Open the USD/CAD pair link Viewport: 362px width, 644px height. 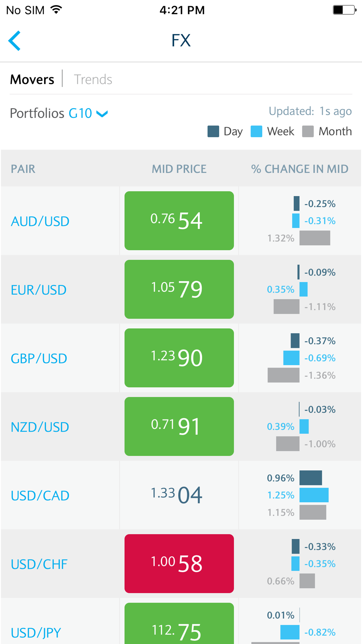[40, 496]
